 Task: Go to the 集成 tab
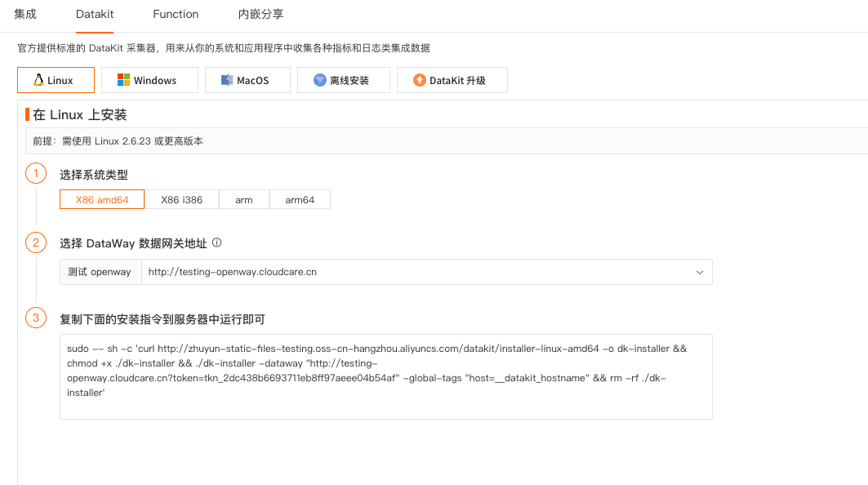[25, 15]
